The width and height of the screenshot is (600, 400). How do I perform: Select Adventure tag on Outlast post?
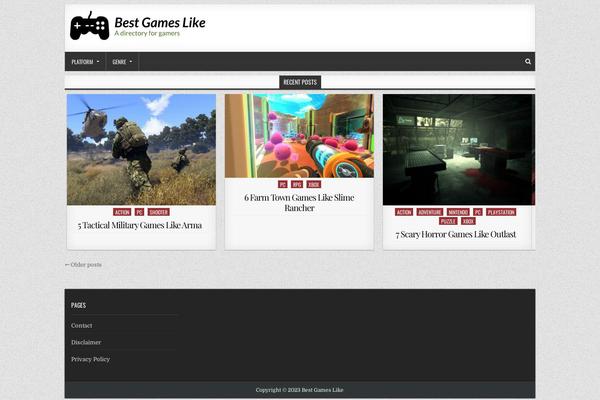tap(430, 212)
